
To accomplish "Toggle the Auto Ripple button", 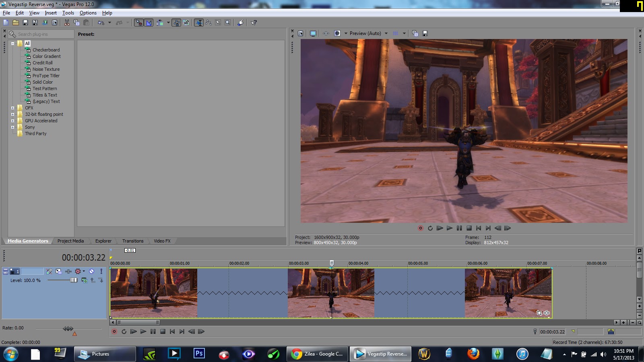I will click(x=160, y=23).
